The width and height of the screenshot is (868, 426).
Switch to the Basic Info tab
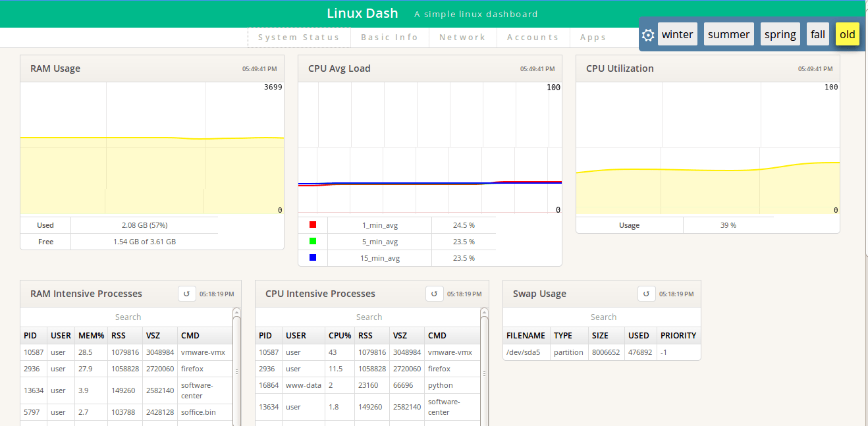pyautogui.click(x=389, y=38)
